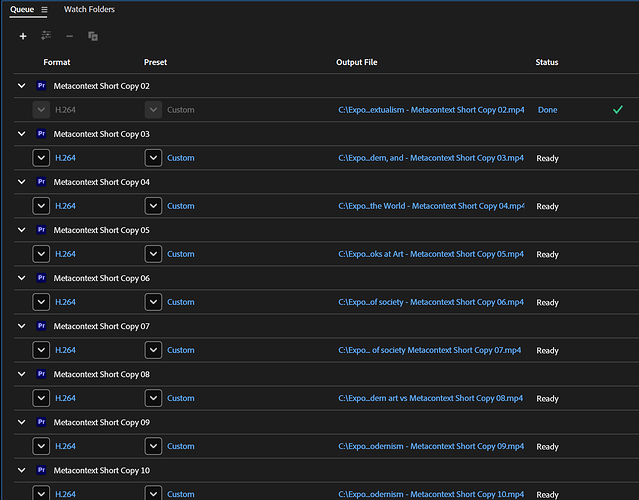The image size is (639, 500).
Task: Collapse Metacontext Short Copy 05 group
Action: pyautogui.click(x=22, y=230)
